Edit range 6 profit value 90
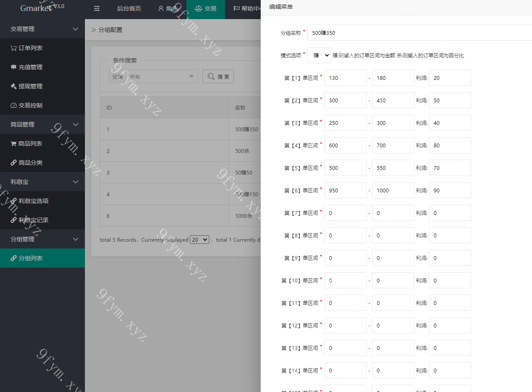This screenshot has height=392, width=532. [x=450, y=190]
